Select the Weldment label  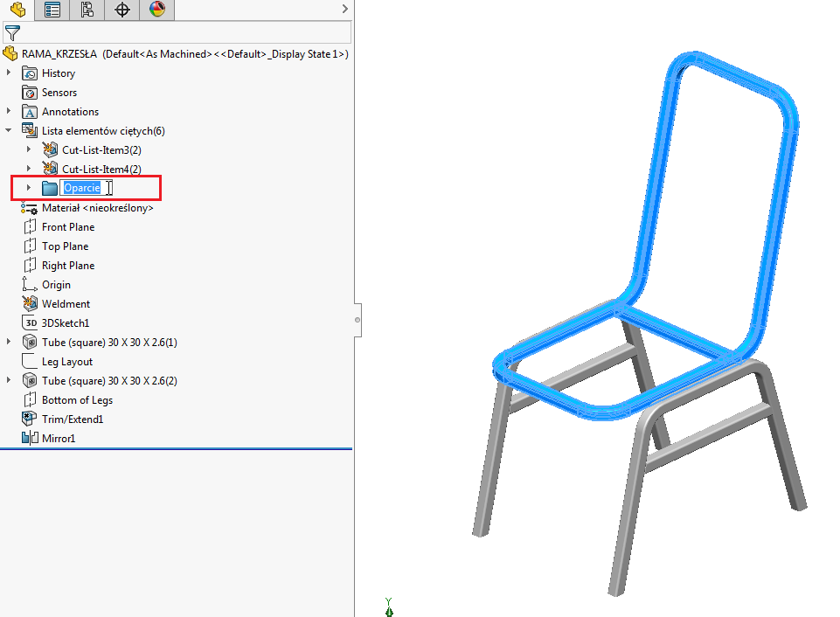66,303
